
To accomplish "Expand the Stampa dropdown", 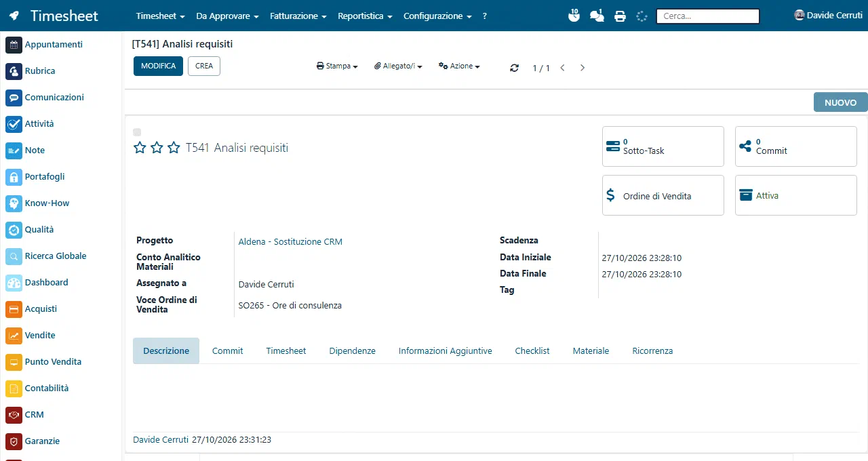I will point(337,66).
